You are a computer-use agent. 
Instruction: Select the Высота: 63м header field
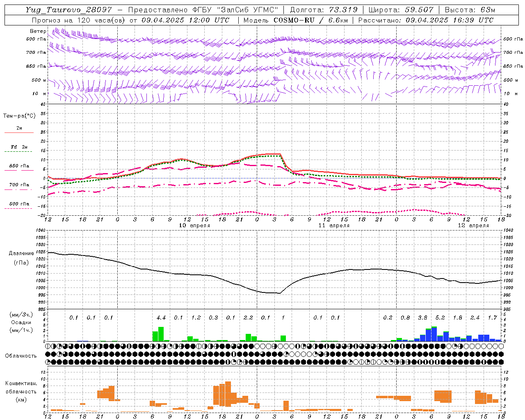tap(470, 10)
